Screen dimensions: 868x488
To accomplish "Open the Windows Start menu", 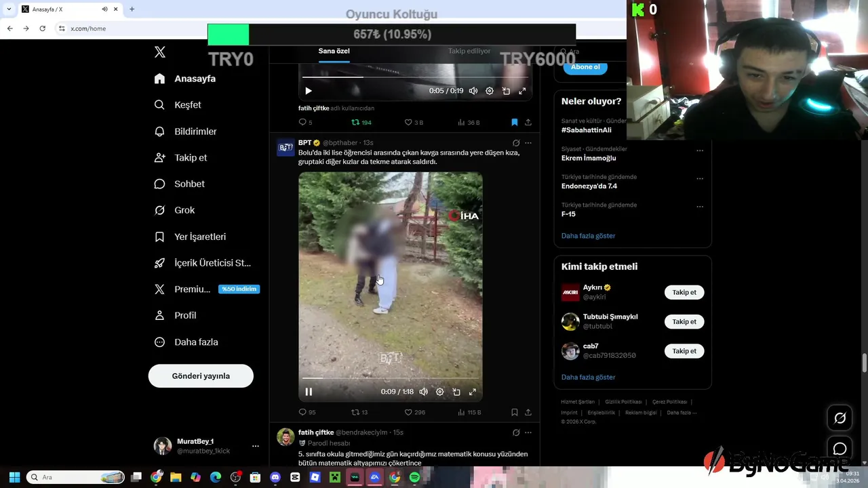I will pyautogui.click(x=14, y=477).
